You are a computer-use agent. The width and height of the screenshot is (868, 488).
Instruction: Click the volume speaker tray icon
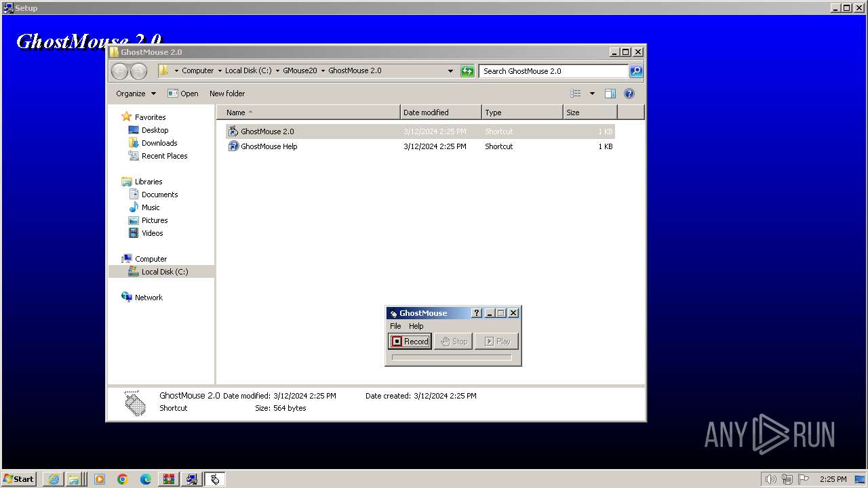click(771, 479)
